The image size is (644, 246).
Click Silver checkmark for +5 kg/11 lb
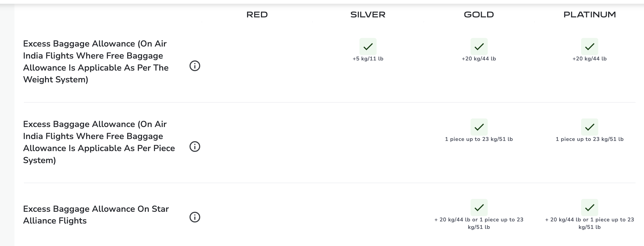(x=368, y=47)
